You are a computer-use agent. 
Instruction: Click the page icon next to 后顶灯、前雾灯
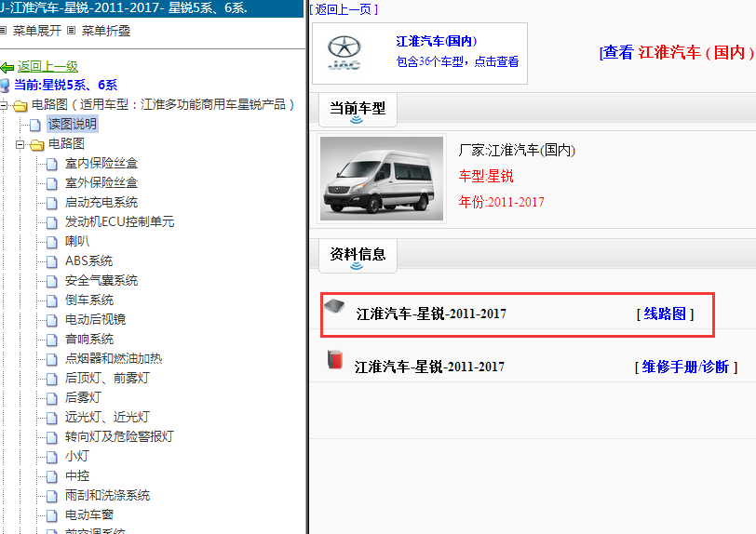click(x=51, y=379)
